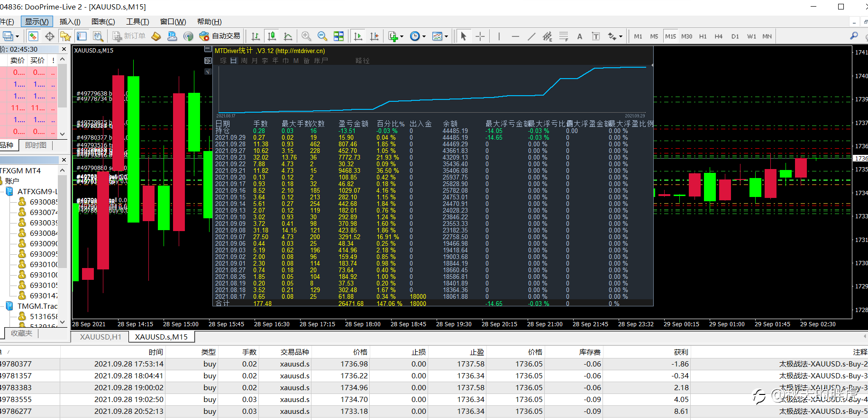Select the 账户 account stats tab

[321, 61]
